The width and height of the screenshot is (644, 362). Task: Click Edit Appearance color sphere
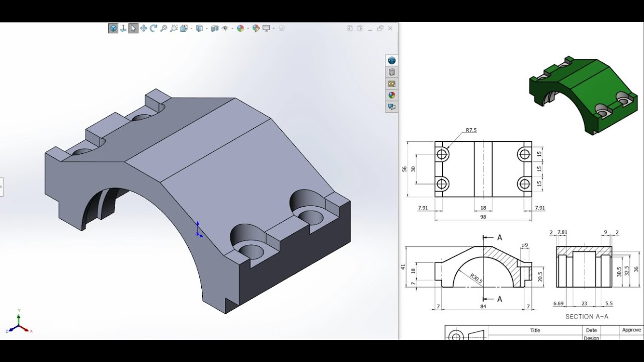[x=240, y=28]
